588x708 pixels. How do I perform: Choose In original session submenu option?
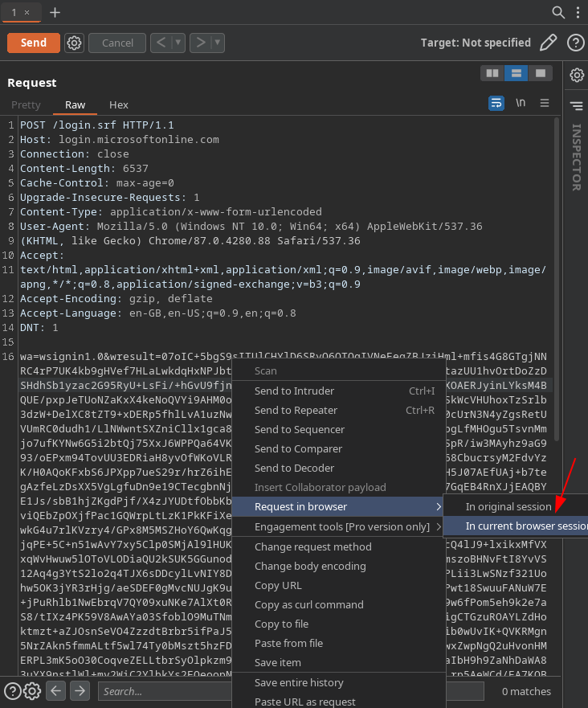(x=508, y=507)
